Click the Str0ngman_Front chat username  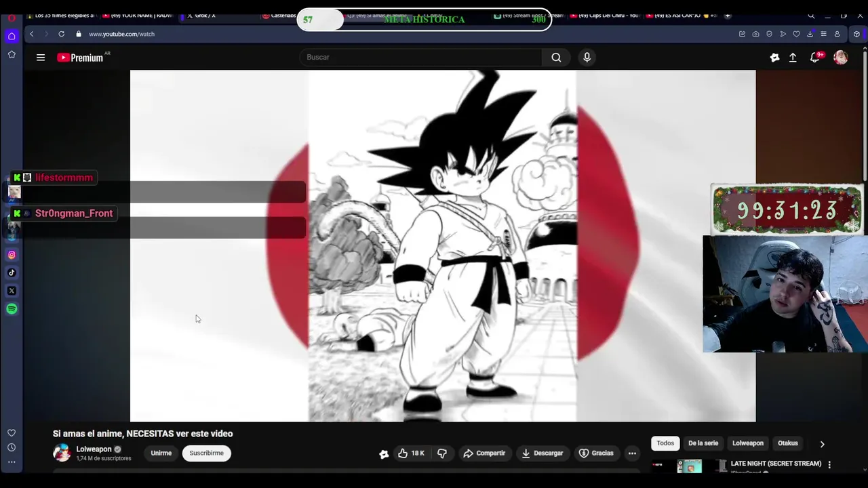tap(74, 213)
